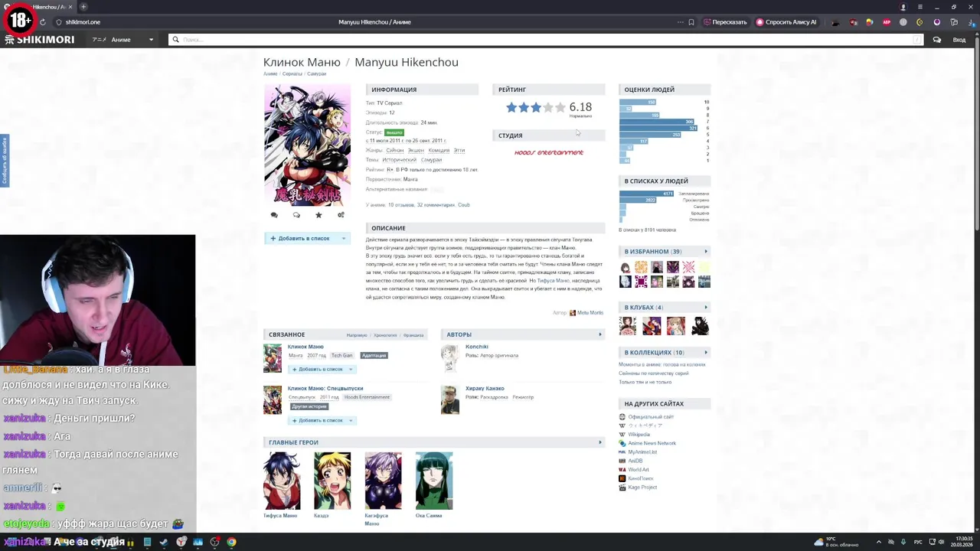Click Спросить Алису AI button
The width and height of the screenshot is (980, 551).
tap(786, 22)
